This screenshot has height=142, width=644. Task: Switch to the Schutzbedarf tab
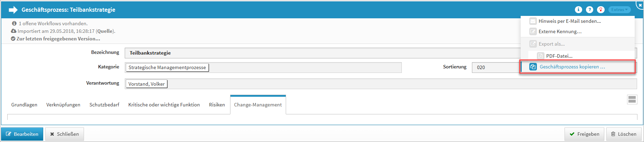[104, 105]
